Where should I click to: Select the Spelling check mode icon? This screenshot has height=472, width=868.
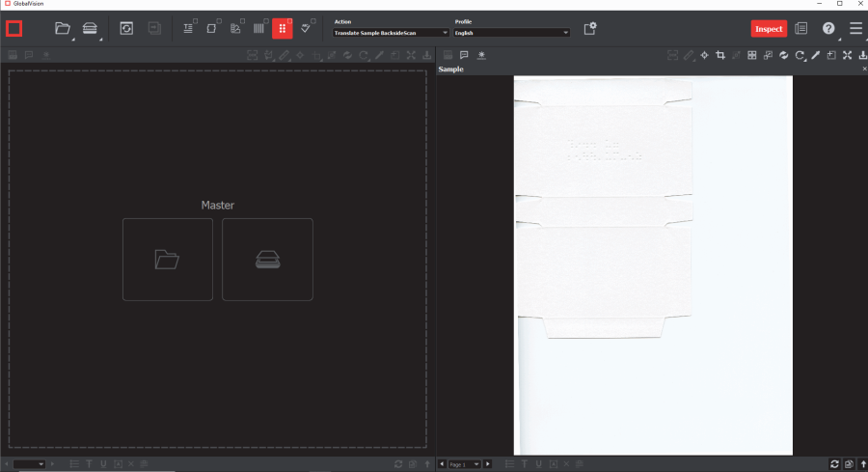306,29
